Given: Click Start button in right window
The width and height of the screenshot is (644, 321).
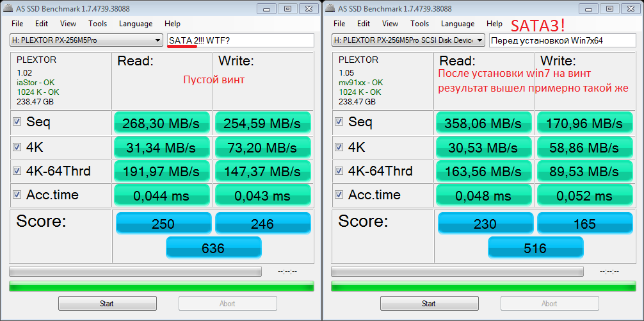Looking at the screenshot, I should click(429, 303).
